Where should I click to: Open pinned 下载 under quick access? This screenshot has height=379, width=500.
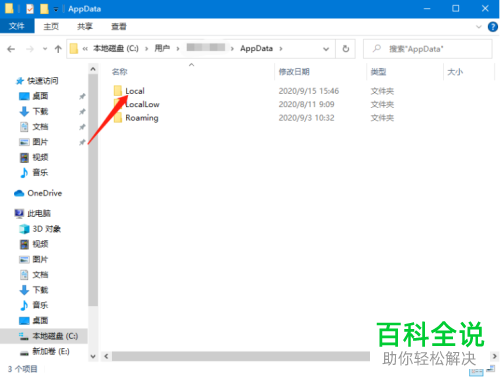[40, 111]
